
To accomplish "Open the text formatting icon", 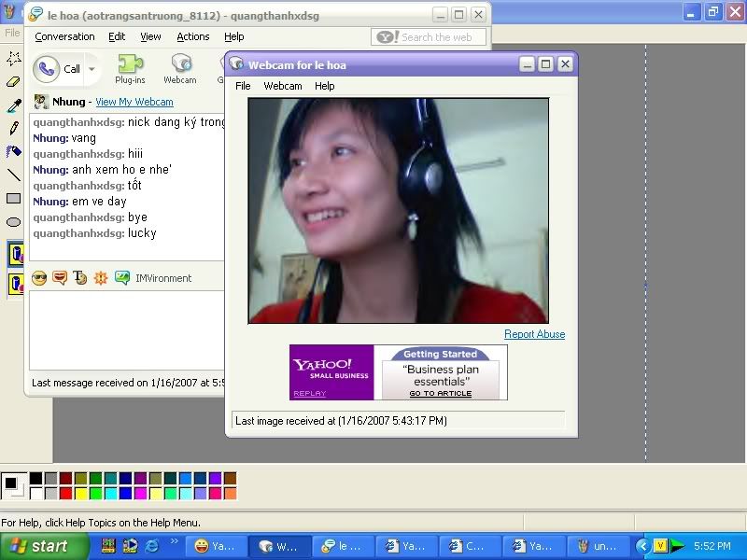I will (80, 278).
